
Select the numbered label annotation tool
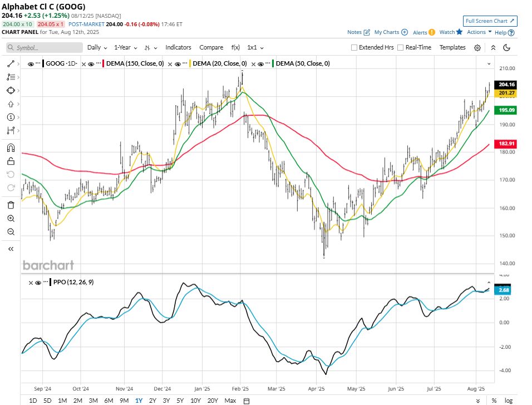click(11, 117)
